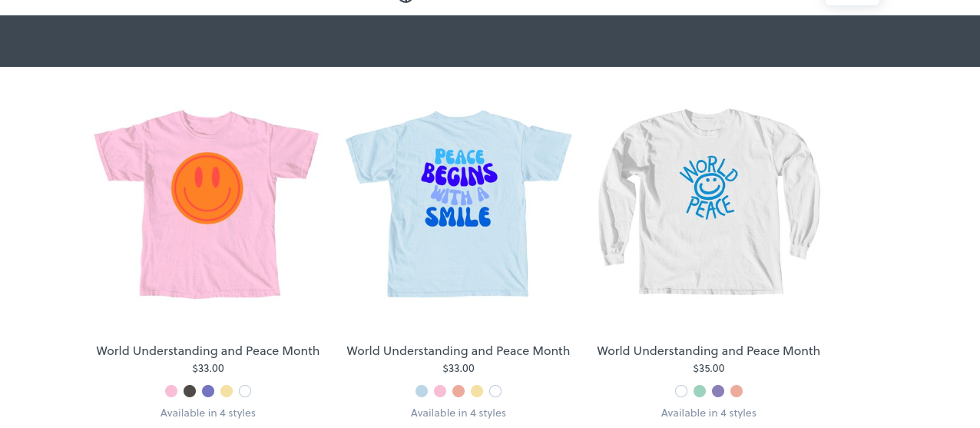Select white swatch for the long sleeve shirt
The height and width of the screenshot is (428, 980).
(681, 391)
